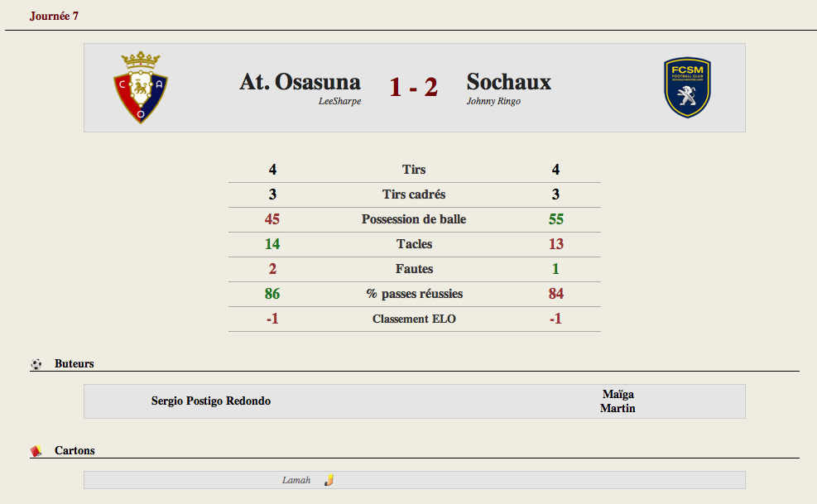Click the FCSM Sochaux club badge
This screenshot has height=504, width=817.
click(x=687, y=87)
